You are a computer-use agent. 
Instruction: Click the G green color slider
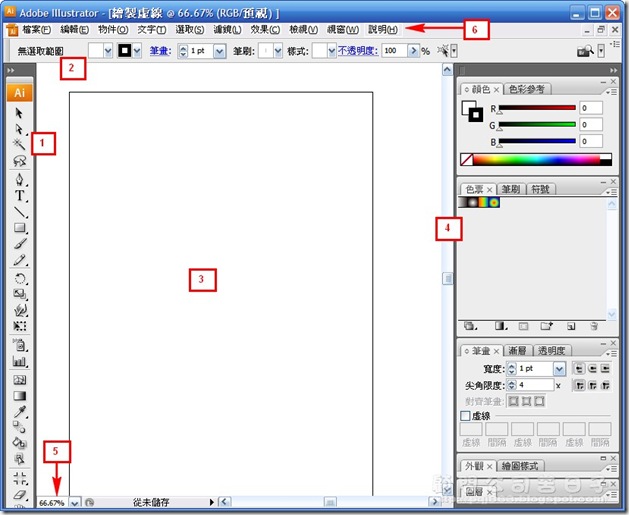pos(537,125)
